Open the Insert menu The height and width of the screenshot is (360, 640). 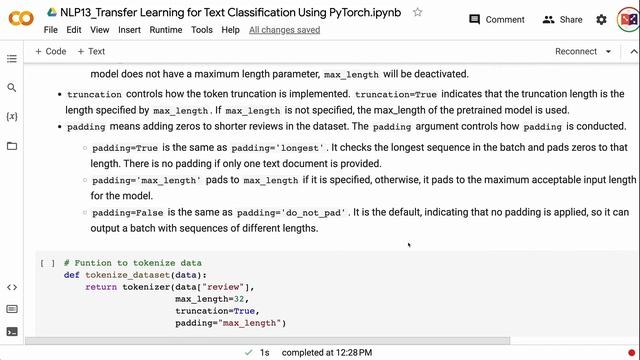[x=129, y=30]
